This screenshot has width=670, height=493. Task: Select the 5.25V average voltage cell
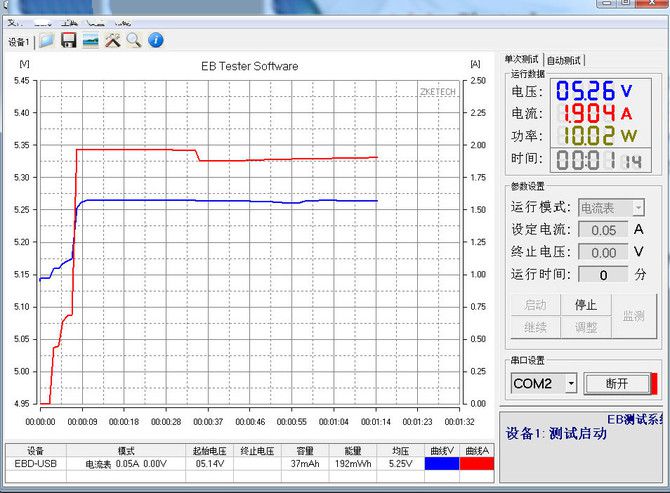tap(401, 464)
